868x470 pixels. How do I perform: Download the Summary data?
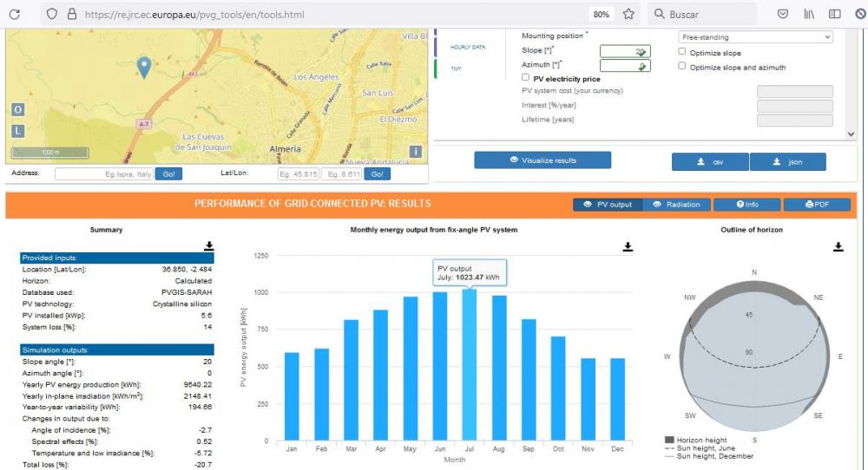[208, 246]
